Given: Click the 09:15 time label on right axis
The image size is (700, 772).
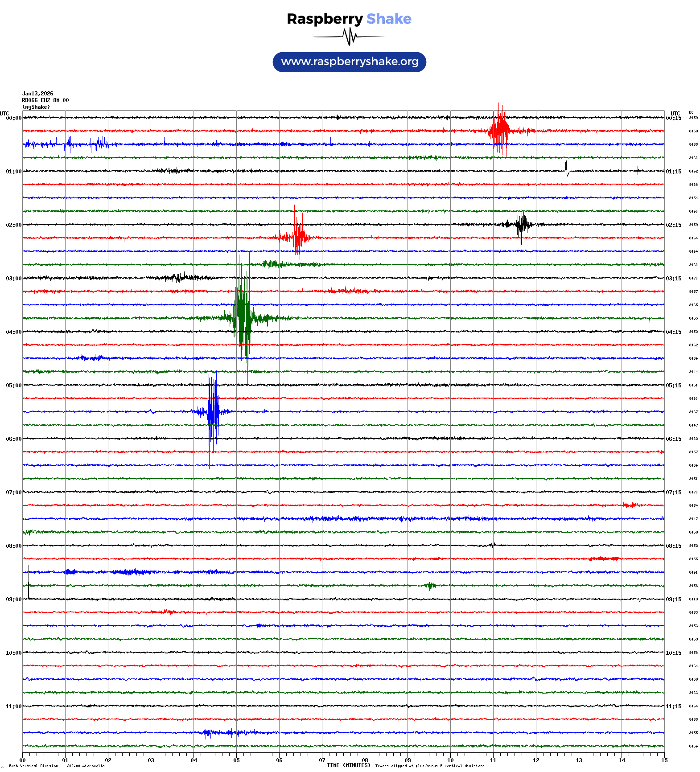Looking at the screenshot, I should 673,600.
